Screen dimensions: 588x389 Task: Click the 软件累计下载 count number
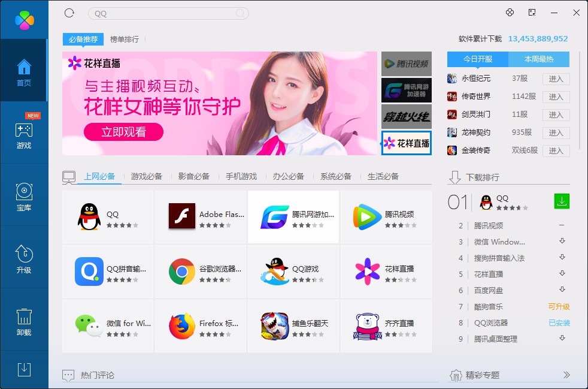[x=538, y=39]
